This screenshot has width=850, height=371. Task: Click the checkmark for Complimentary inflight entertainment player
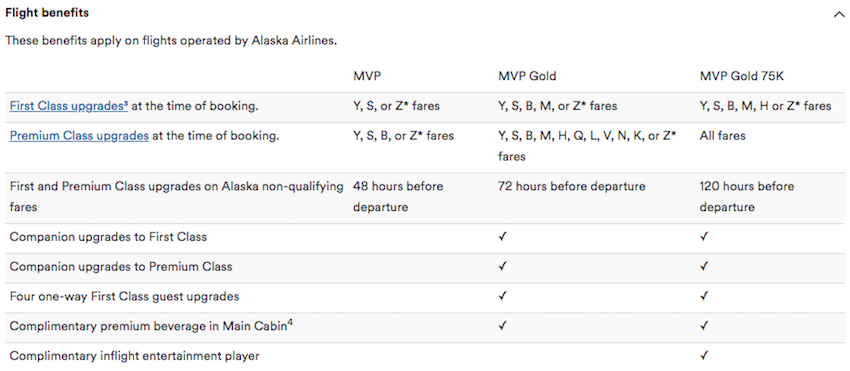704,356
